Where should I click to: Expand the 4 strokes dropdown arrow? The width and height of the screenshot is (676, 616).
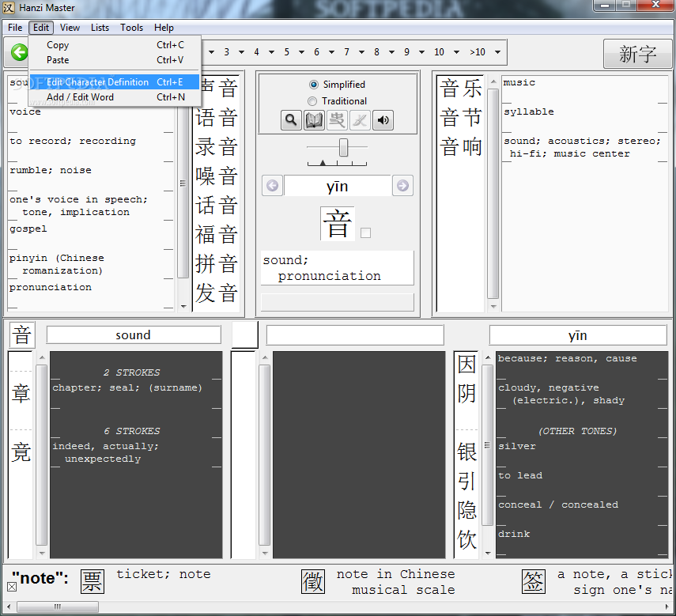coord(272,52)
